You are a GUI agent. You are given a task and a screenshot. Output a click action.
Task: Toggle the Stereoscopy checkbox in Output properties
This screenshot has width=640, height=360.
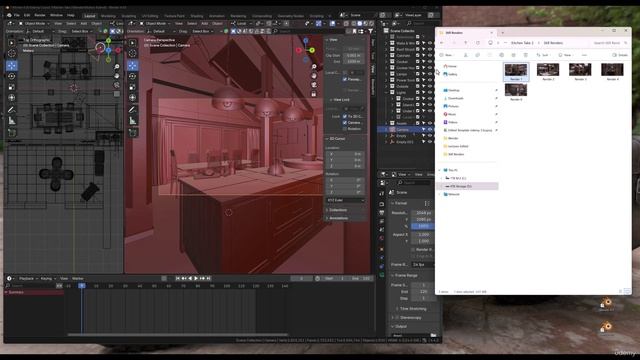tap(397, 318)
